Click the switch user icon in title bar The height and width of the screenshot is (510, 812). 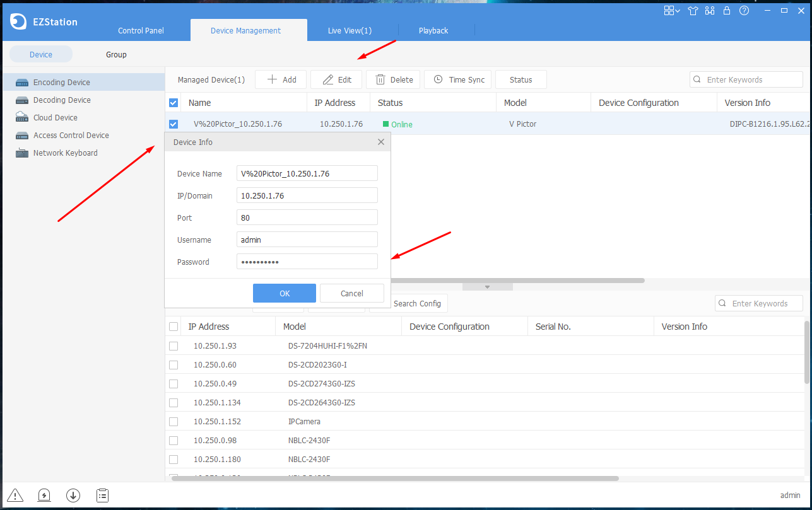(x=710, y=11)
